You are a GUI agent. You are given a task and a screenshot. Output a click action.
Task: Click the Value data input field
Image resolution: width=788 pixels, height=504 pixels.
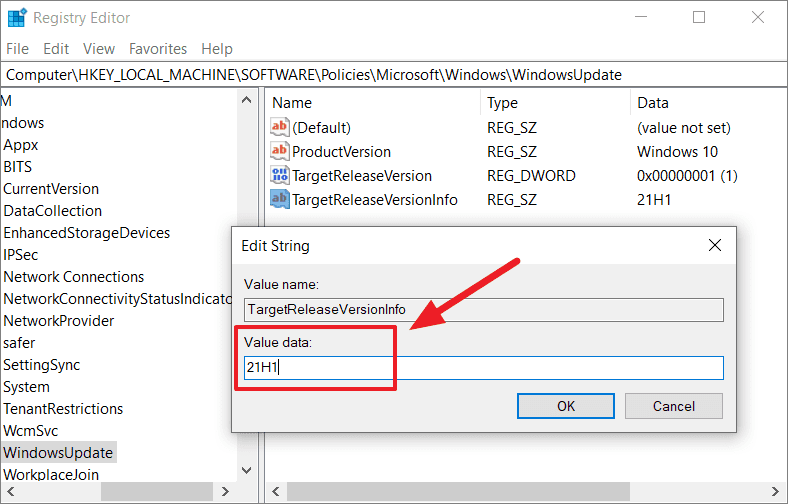click(483, 368)
